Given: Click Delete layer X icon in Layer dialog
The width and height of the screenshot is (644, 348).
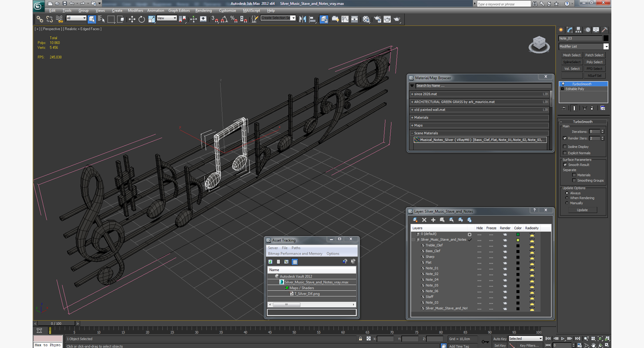Looking at the screenshot, I should pos(424,220).
